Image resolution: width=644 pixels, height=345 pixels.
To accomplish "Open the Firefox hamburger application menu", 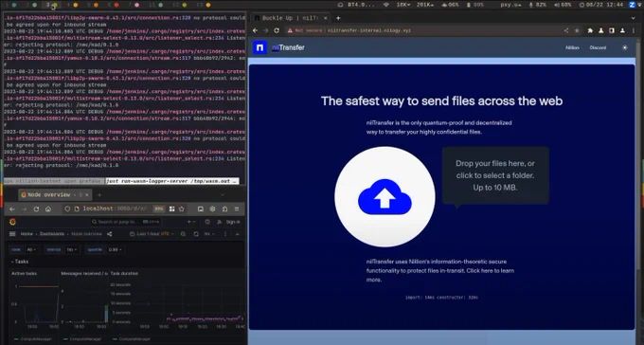I will point(237,209).
